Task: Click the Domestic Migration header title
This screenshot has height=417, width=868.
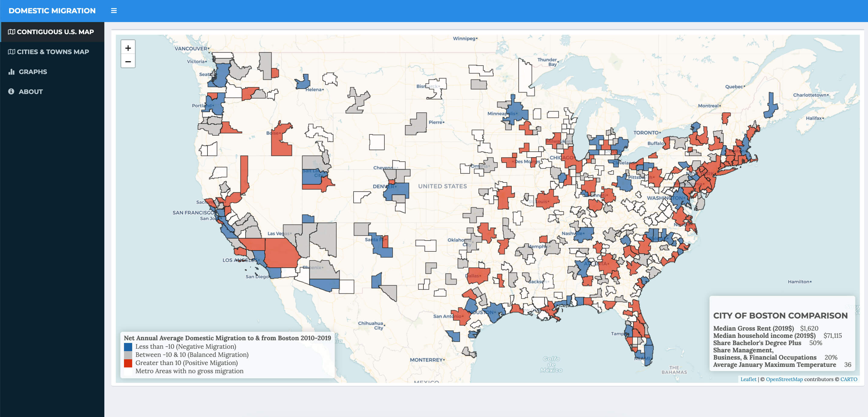Action: click(52, 11)
